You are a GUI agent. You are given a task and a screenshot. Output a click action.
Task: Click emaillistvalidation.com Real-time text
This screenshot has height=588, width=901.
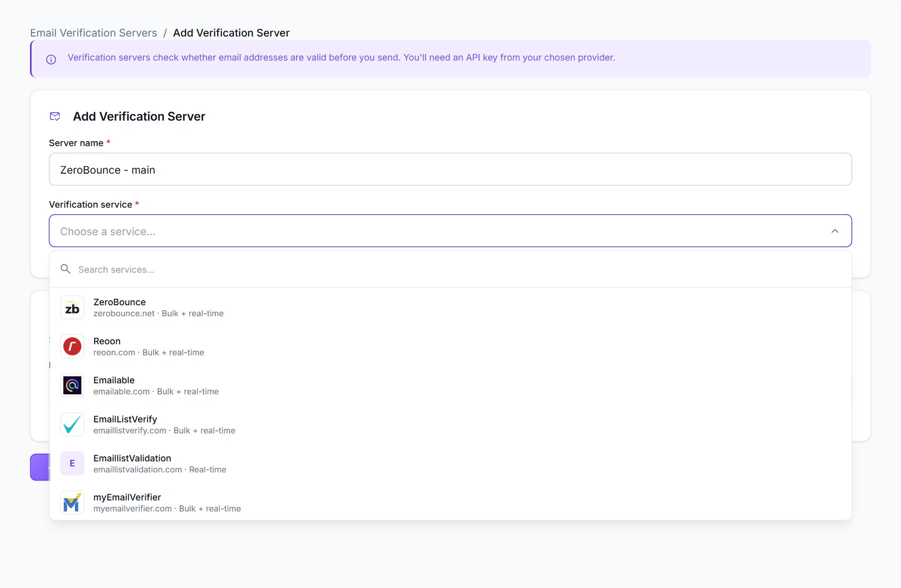(160, 470)
